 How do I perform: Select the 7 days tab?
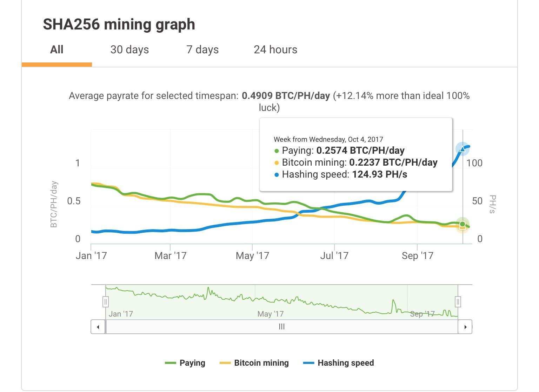(202, 49)
